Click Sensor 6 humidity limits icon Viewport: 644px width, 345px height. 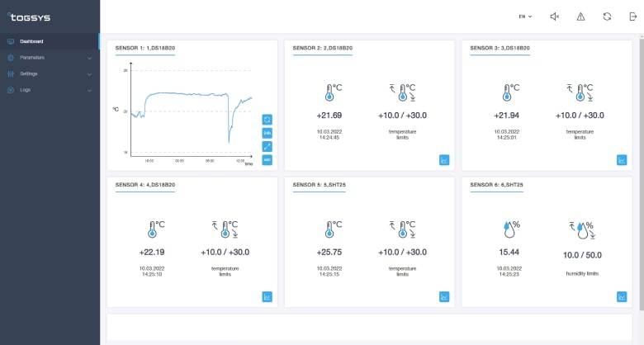[x=582, y=230]
